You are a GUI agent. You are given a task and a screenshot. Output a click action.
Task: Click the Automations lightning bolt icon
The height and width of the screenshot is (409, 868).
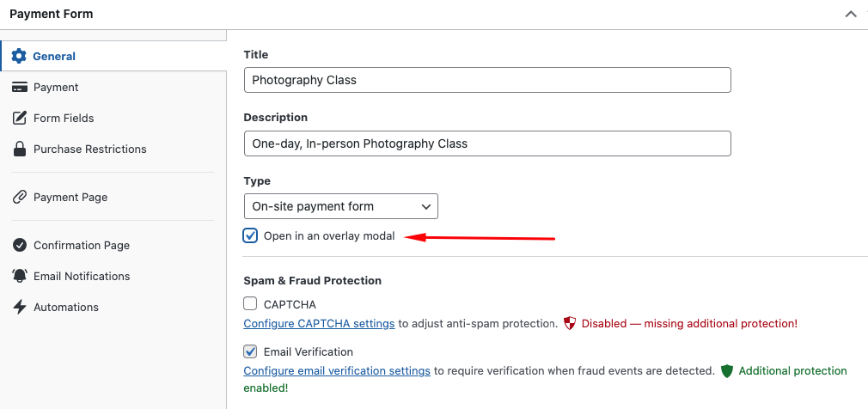19,307
